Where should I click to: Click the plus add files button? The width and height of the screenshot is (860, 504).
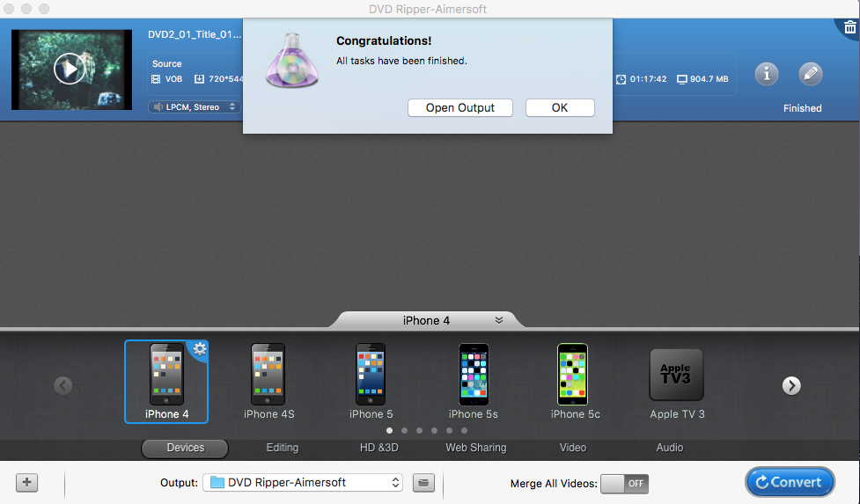click(27, 483)
